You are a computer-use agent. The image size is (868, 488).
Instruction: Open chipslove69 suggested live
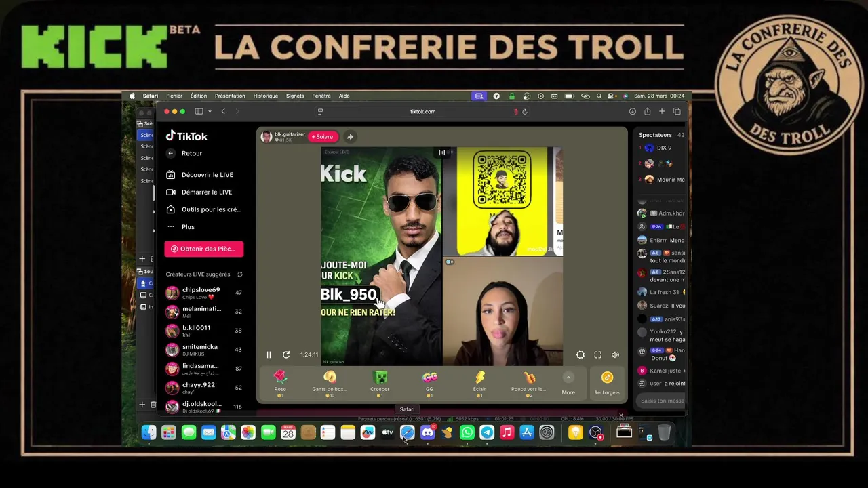pos(204,293)
